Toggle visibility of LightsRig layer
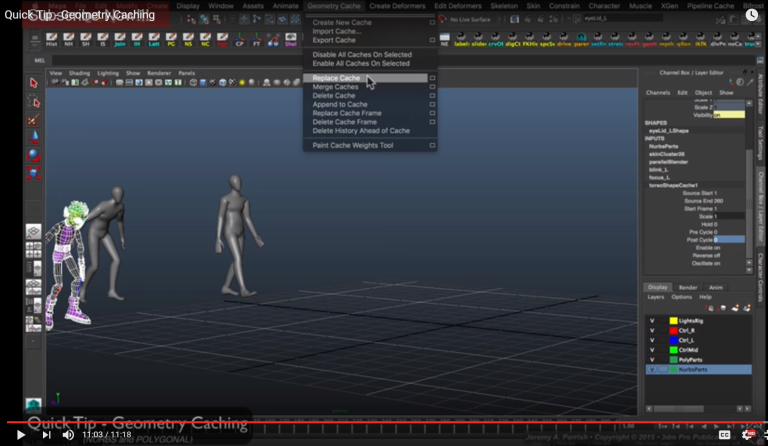This screenshot has width=768, height=446. pos(652,321)
